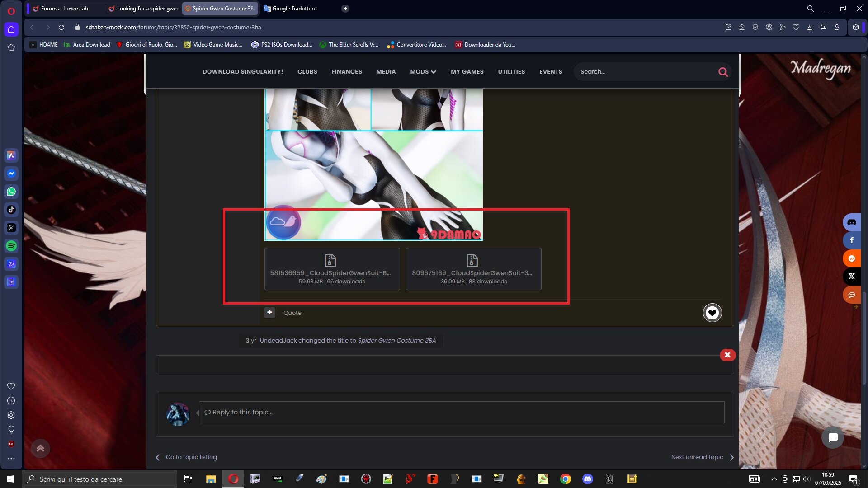Open the EVENTS menu item
This screenshot has height=488, width=868.
pyautogui.click(x=551, y=72)
